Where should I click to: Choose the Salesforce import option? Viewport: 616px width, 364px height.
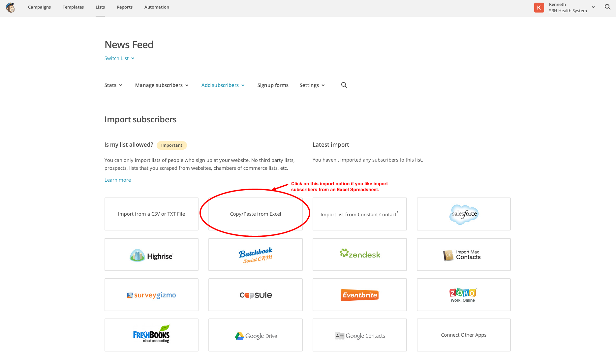click(463, 214)
